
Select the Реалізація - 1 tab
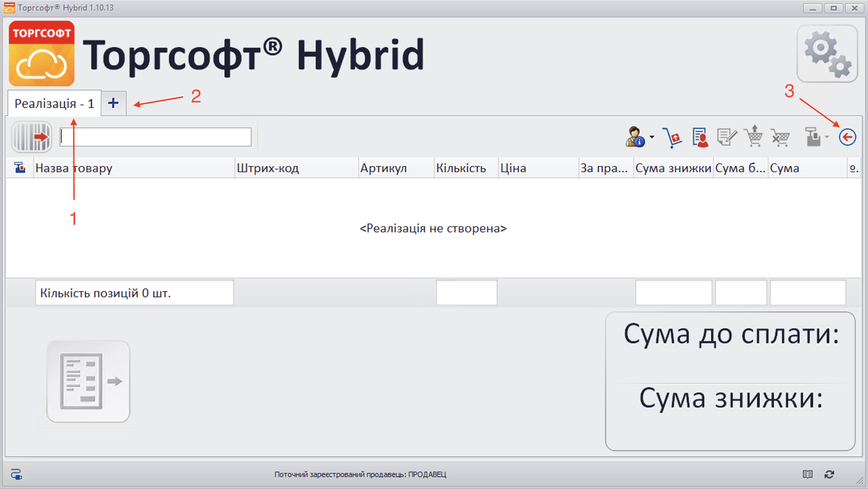[x=54, y=103]
